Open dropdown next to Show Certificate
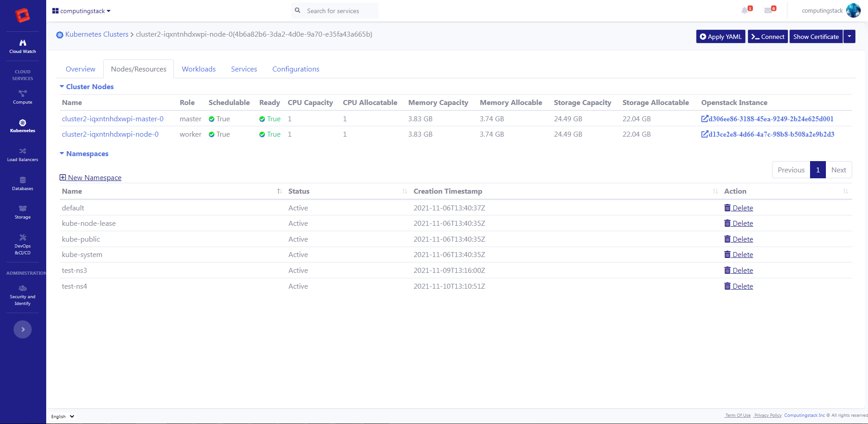The height and width of the screenshot is (424, 868). (x=849, y=37)
